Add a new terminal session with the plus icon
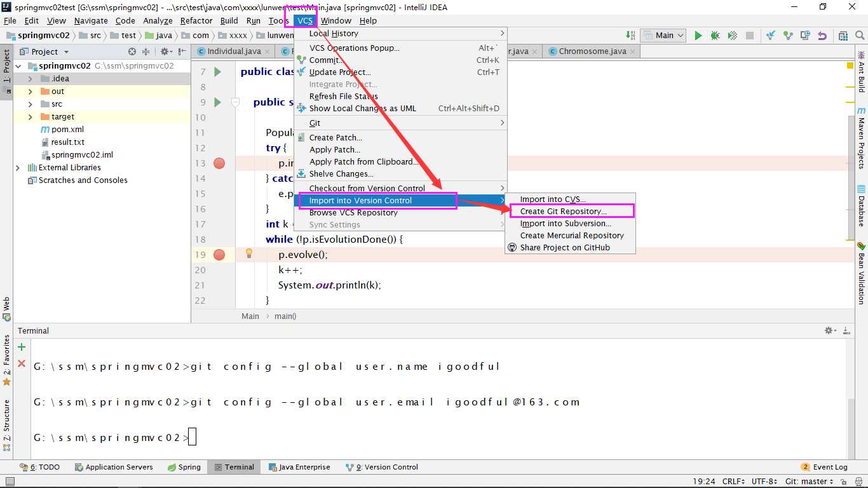 tap(22, 347)
